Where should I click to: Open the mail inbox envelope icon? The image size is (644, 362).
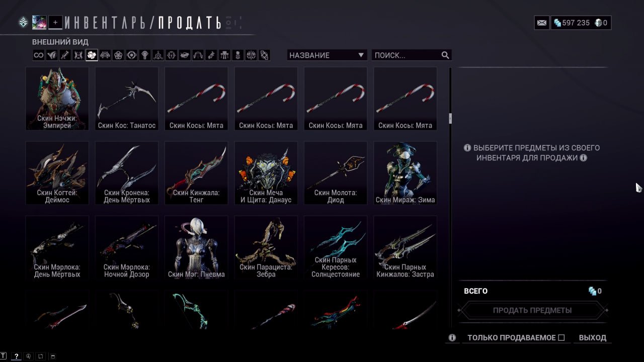point(542,23)
